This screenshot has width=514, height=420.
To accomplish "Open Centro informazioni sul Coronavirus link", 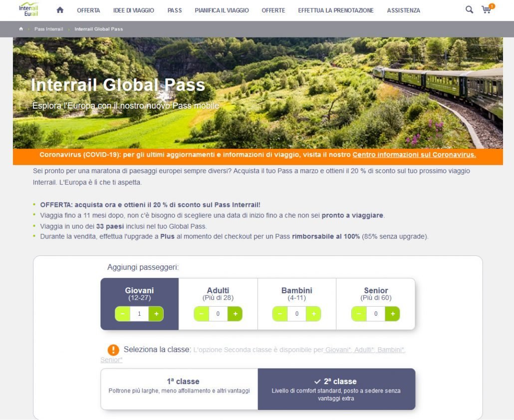I will click(x=414, y=155).
